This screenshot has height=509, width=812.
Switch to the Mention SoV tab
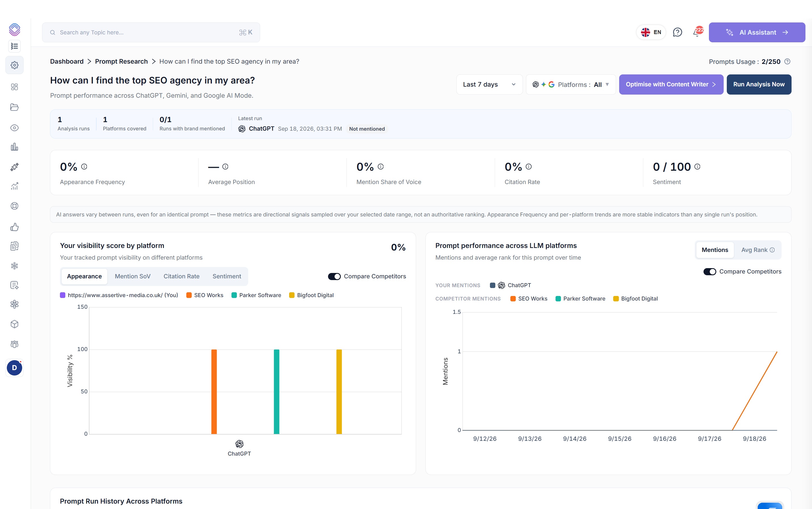pyautogui.click(x=133, y=276)
